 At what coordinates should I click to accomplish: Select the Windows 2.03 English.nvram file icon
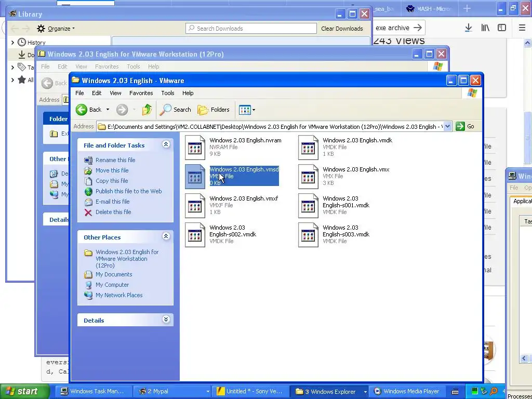click(x=195, y=148)
